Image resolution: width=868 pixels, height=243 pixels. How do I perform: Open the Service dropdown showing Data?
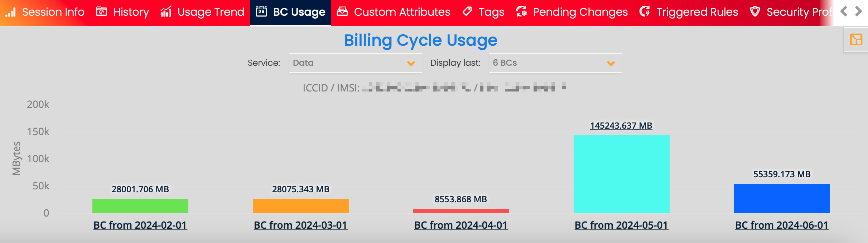[x=355, y=63]
